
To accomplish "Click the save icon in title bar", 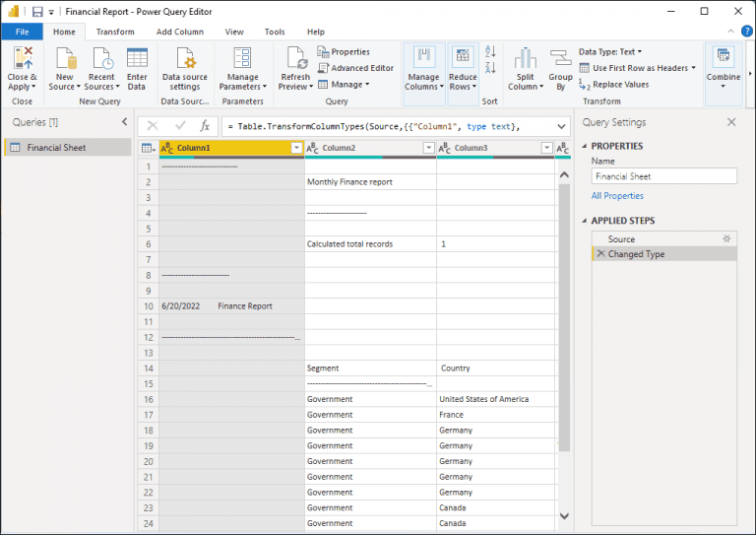I will 37,12.
